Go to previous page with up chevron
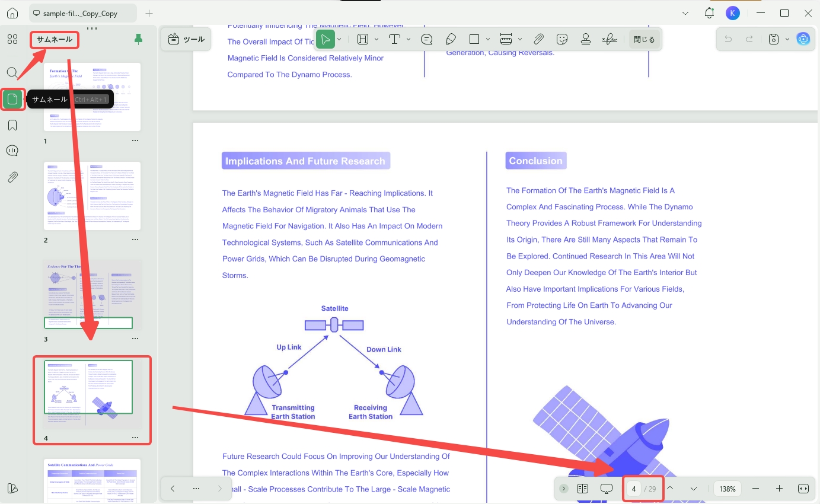Image resolution: width=820 pixels, height=504 pixels. [670, 489]
